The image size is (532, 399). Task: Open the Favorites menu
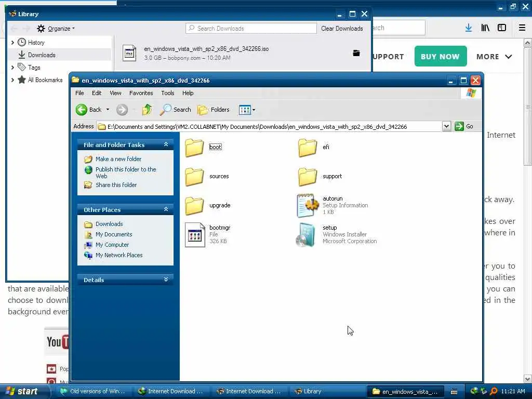point(141,93)
